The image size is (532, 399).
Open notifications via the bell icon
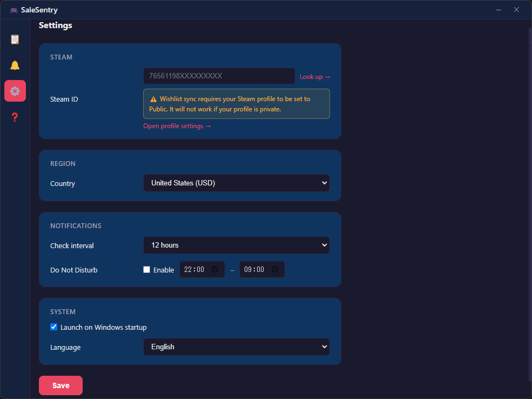coord(15,65)
